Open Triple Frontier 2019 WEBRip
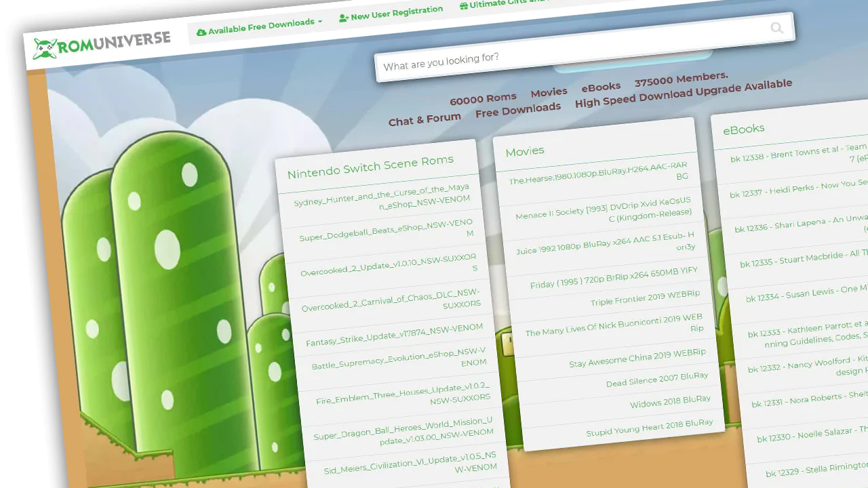This screenshot has width=868, height=488. point(645,298)
